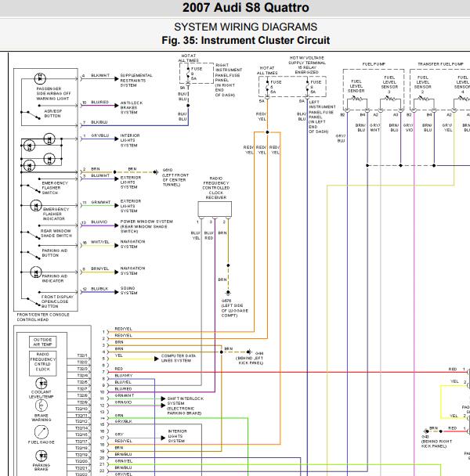
Task: Click the Navigation System label on BRN/YEL wire
Action: (132, 271)
